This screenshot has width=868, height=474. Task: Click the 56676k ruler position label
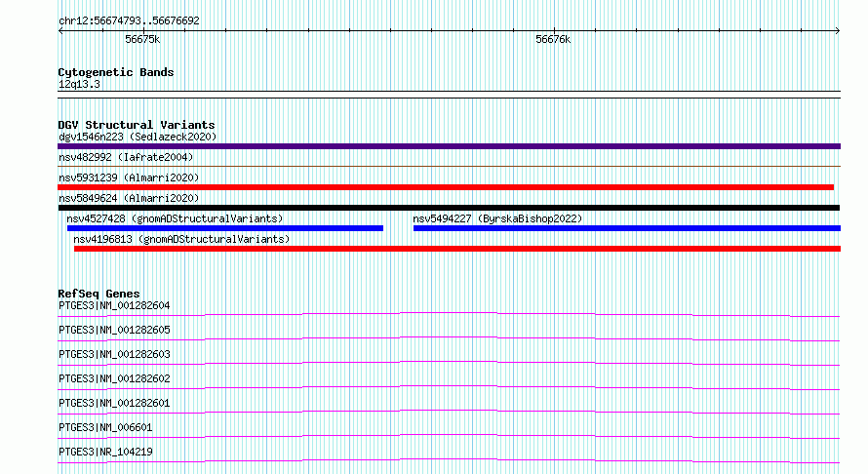click(553, 39)
